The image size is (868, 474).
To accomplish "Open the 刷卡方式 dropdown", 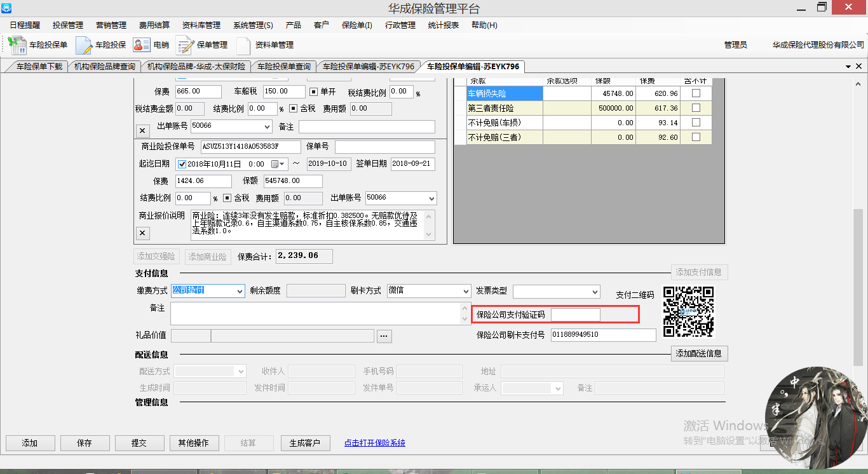I will pos(466,291).
